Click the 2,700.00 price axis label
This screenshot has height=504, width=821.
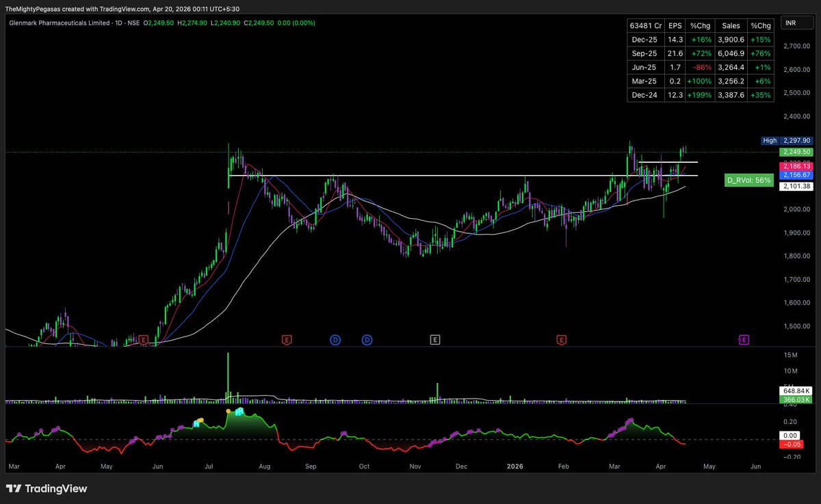[x=796, y=46]
